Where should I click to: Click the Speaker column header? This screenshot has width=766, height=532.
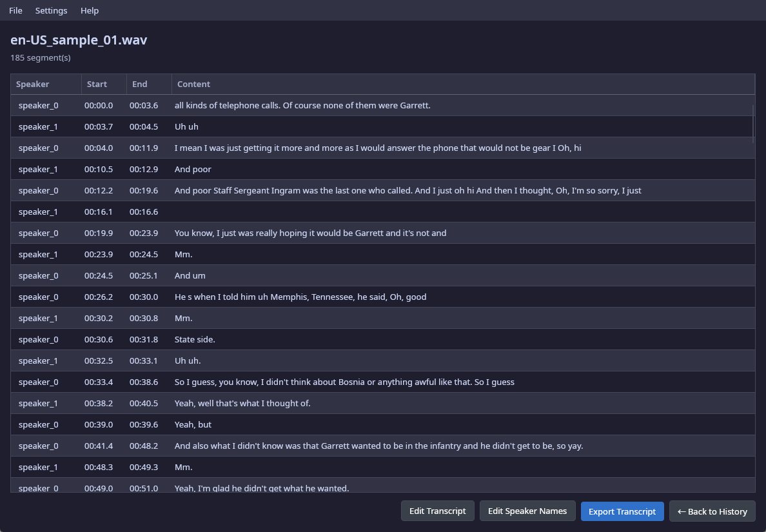coord(46,84)
